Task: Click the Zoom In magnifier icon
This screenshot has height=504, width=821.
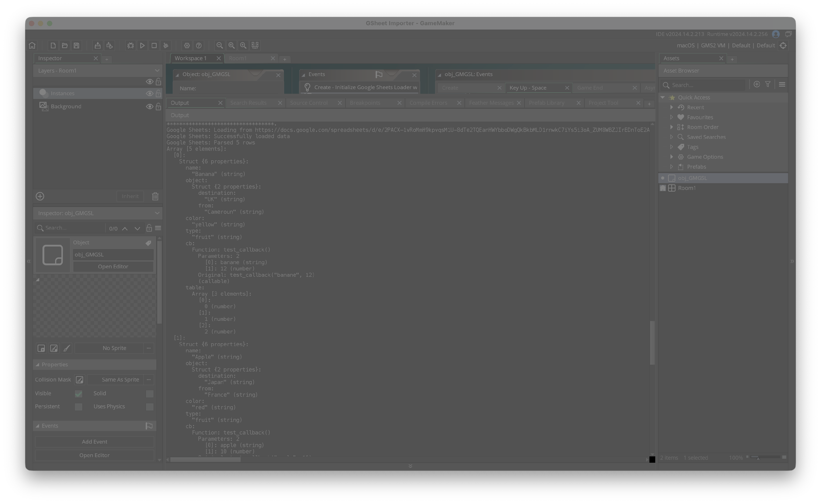Action: (243, 45)
